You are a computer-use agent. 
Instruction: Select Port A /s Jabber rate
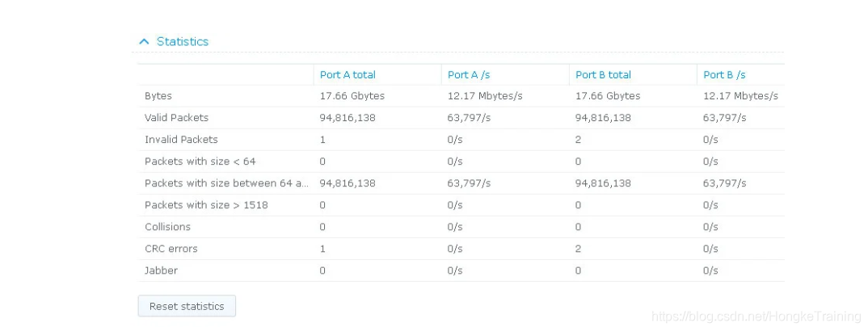coord(455,270)
